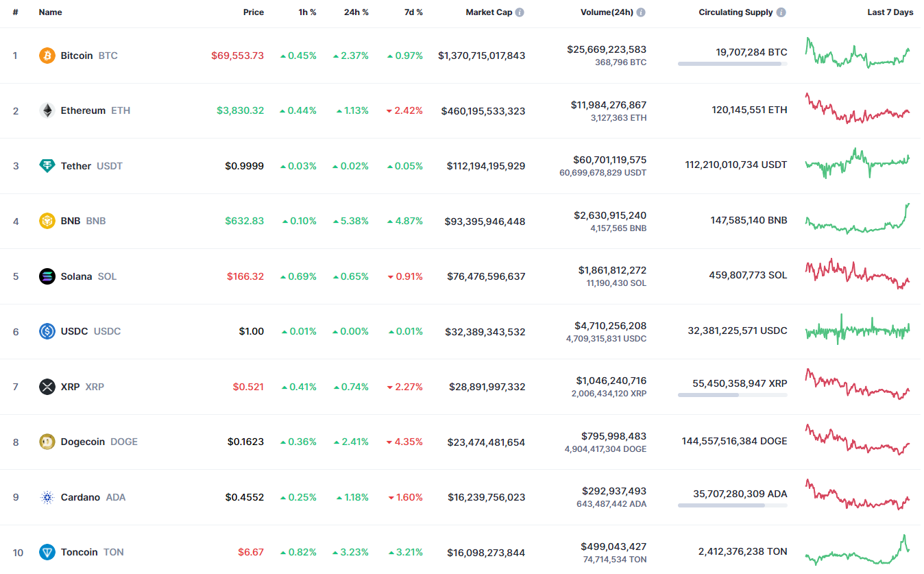
Task: Click the BNB coin logo icon
Action: click(x=47, y=221)
